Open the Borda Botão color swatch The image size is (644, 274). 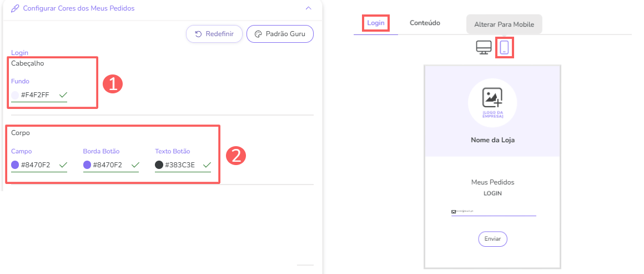(x=87, y=165)
